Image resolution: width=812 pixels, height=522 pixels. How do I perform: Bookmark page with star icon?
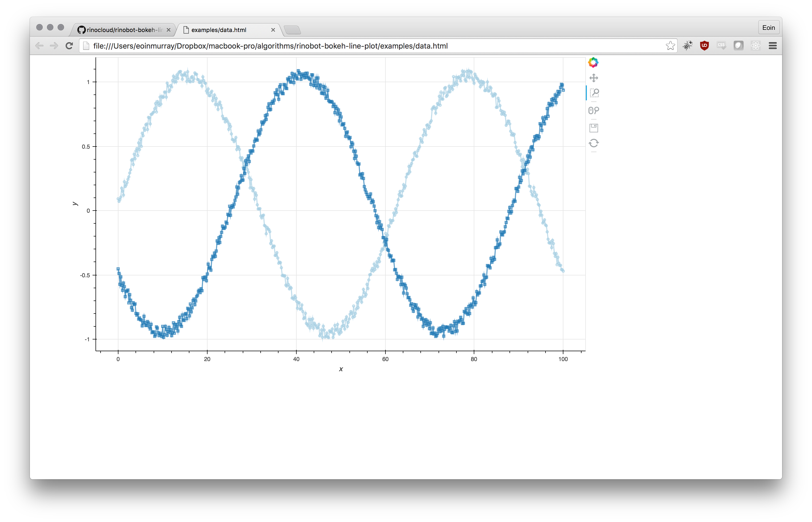pos(670,46)
